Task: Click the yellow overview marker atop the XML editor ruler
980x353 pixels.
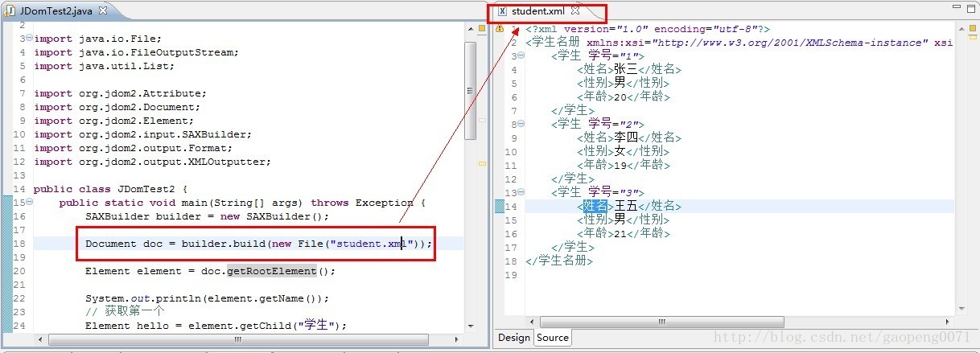Action: [972, 28]
